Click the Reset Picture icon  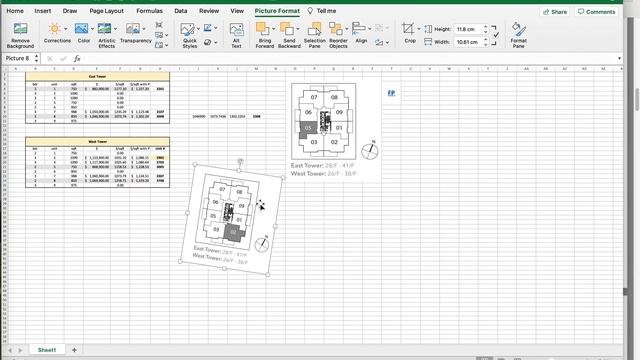tap(159, 44)
